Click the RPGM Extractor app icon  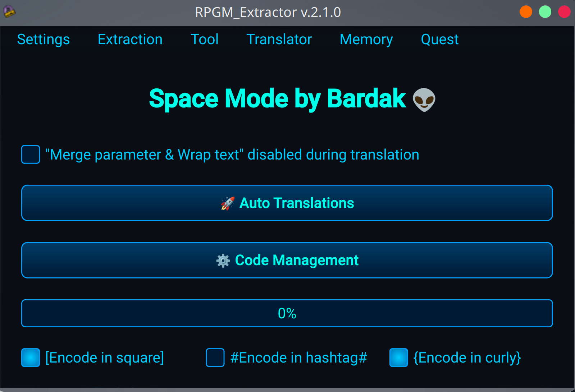pos(9,12)
